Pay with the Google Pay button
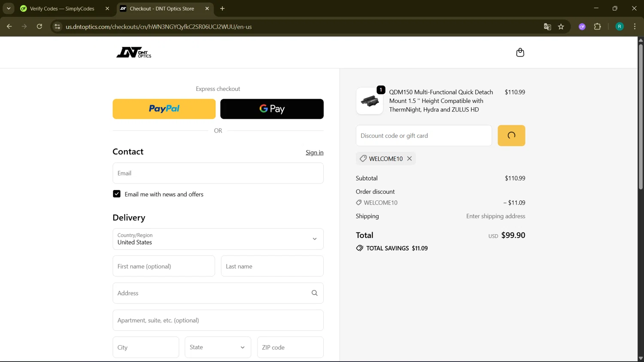 272,109
